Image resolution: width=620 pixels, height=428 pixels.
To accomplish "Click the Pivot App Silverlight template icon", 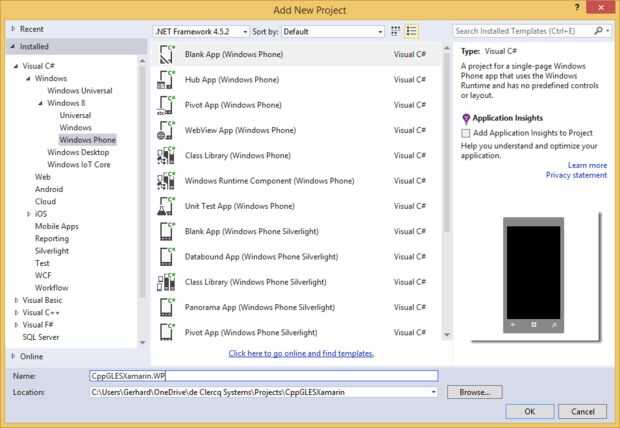I will [167, 332].
